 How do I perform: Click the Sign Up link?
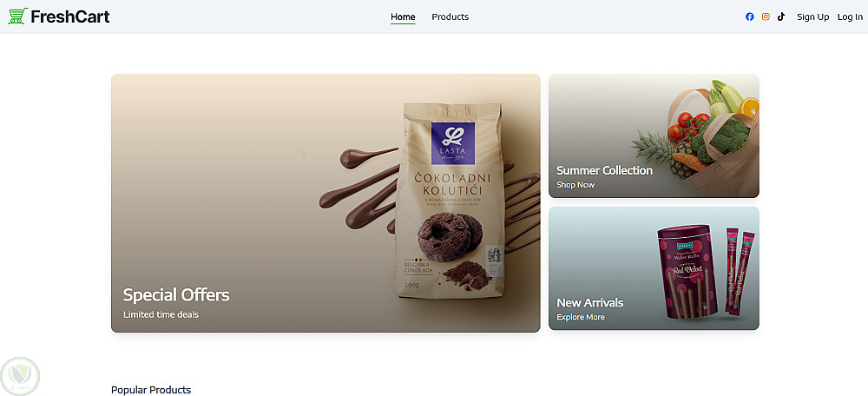[812, 17]
